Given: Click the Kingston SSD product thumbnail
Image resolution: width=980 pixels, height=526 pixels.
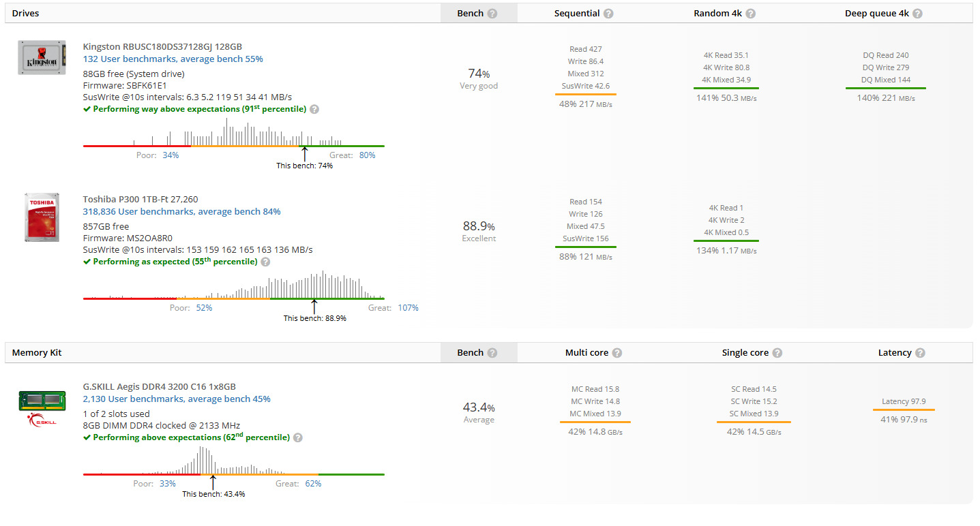Looking at the screenshot, I should point(42,57).
